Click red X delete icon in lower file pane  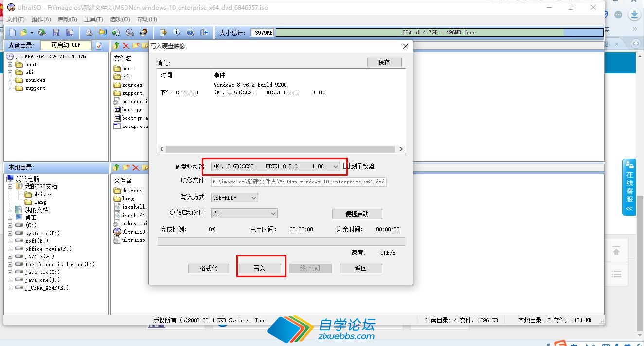coord(136,168)
